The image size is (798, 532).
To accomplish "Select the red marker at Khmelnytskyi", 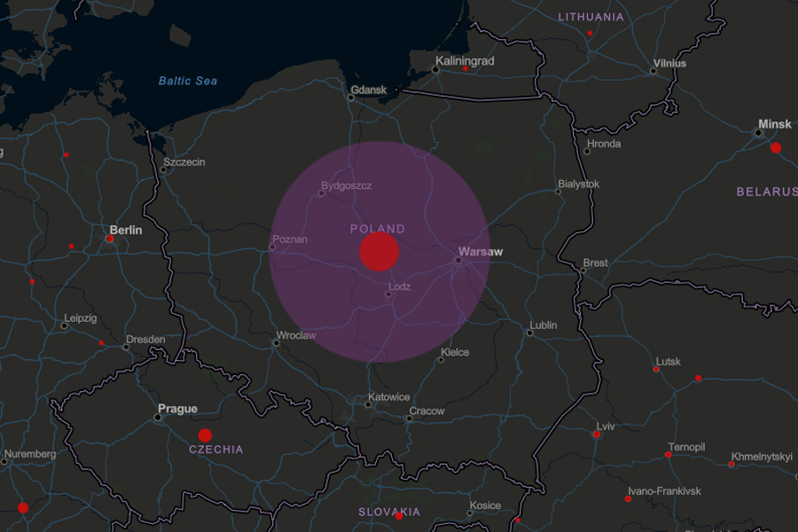I will pyautogui.click(x=731, y=464).
